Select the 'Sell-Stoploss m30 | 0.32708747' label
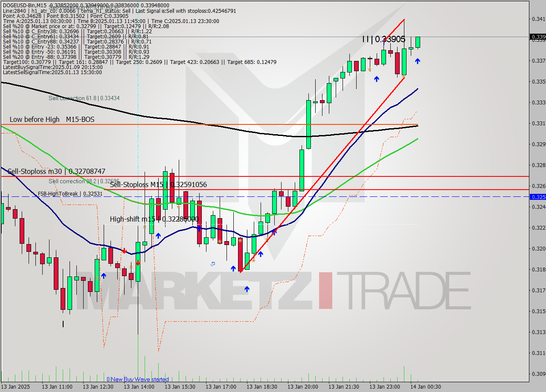The image size is (546, 392). [56, 171]
